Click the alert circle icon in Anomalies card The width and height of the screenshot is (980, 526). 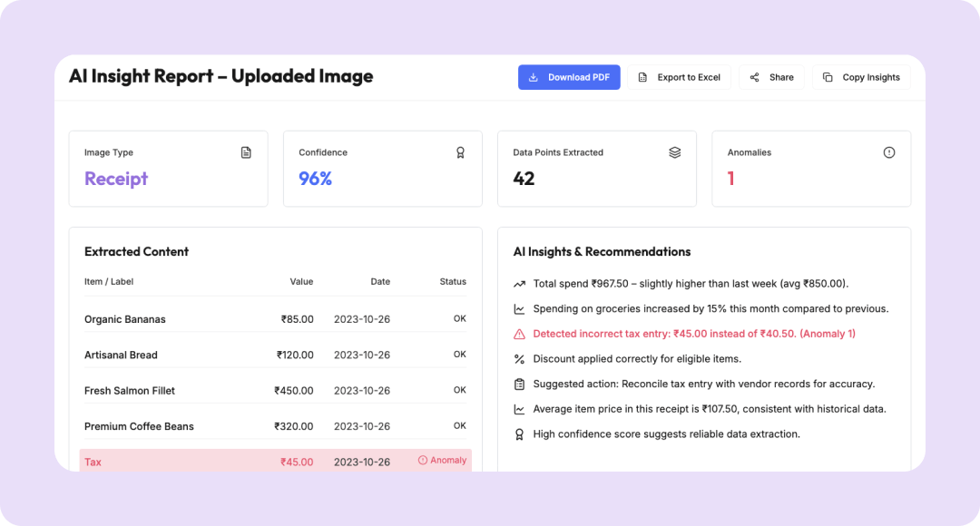pyautogui.click(x=888, y=152)
